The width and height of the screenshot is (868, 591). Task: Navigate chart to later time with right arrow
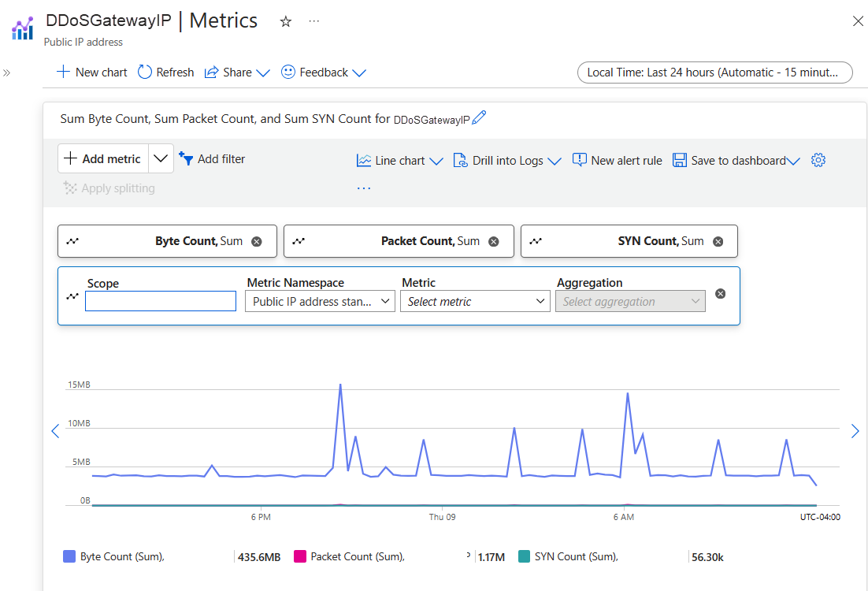coord(855,431)
